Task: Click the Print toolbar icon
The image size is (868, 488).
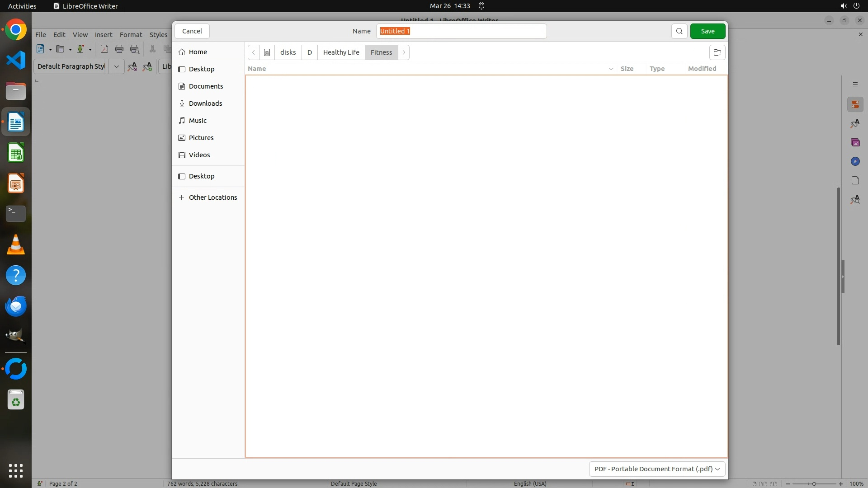Action: point(119,49)
